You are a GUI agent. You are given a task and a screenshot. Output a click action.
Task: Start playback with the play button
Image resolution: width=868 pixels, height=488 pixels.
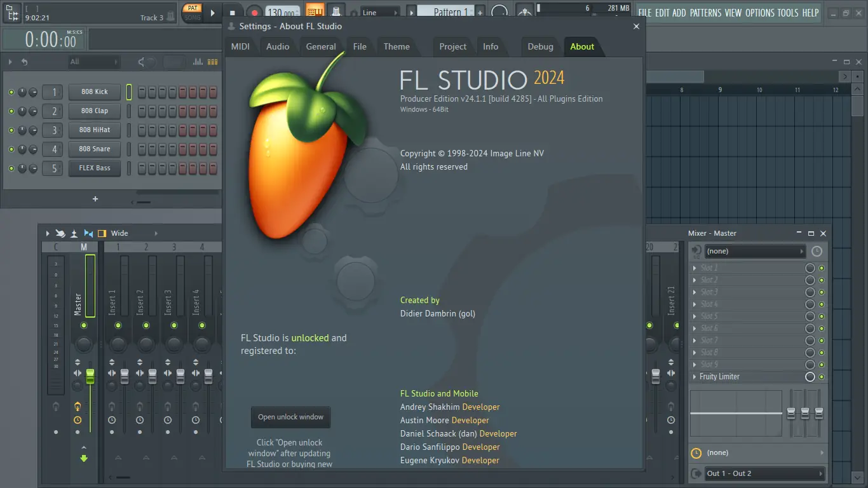[x=213, y=13]
